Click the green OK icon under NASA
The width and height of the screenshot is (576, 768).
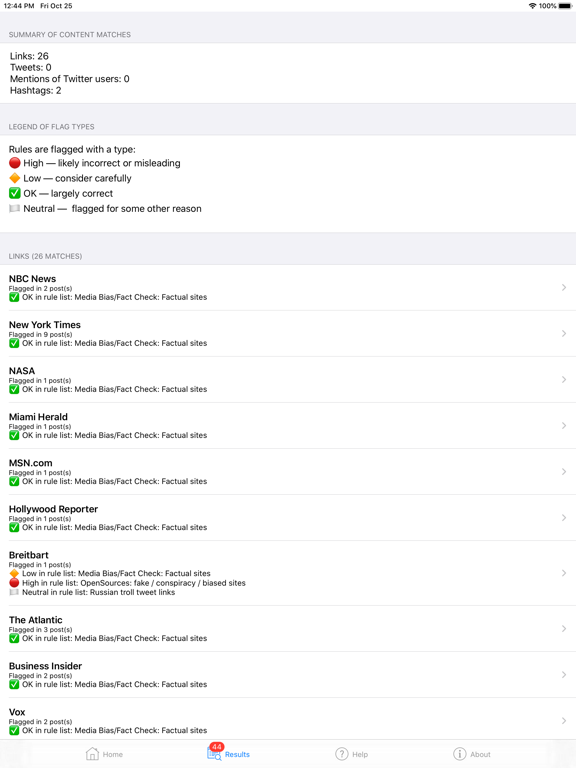(14, 389)
